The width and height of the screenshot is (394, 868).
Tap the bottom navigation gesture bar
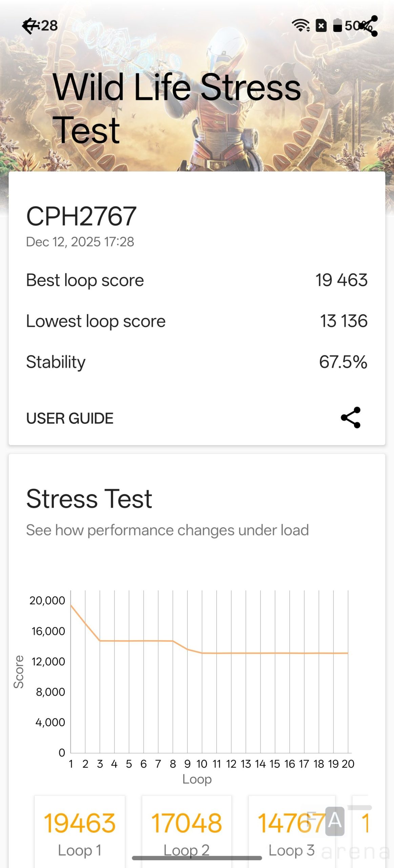pos(197,858)
